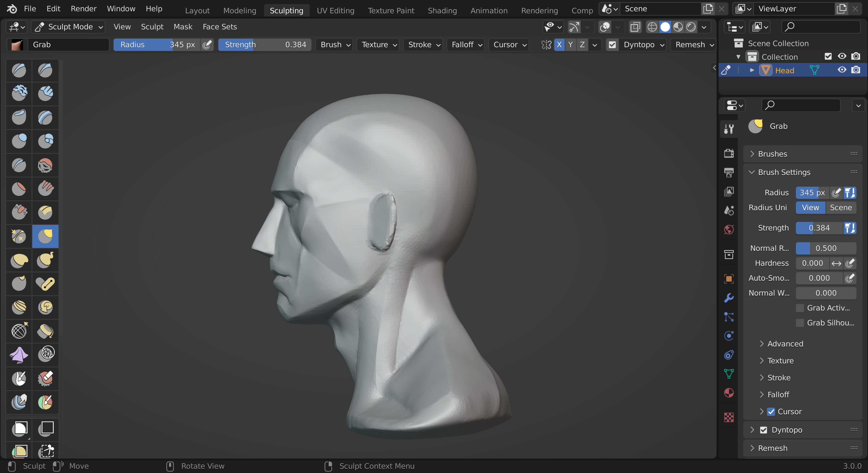Disable Dyntopo checkbox in header
This screenshot has width=868, height=473.
click(x=612, y=45)
